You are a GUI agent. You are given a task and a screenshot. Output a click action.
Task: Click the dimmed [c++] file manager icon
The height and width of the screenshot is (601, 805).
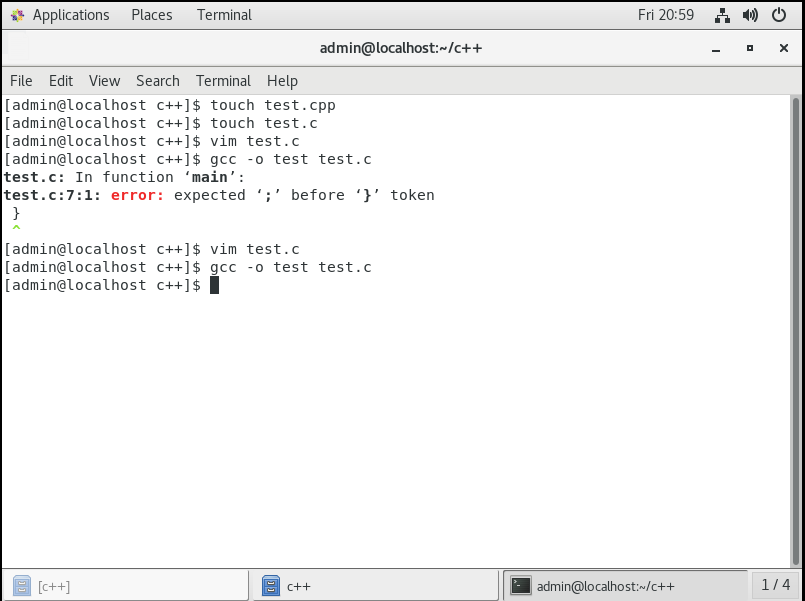pos(22,586)
